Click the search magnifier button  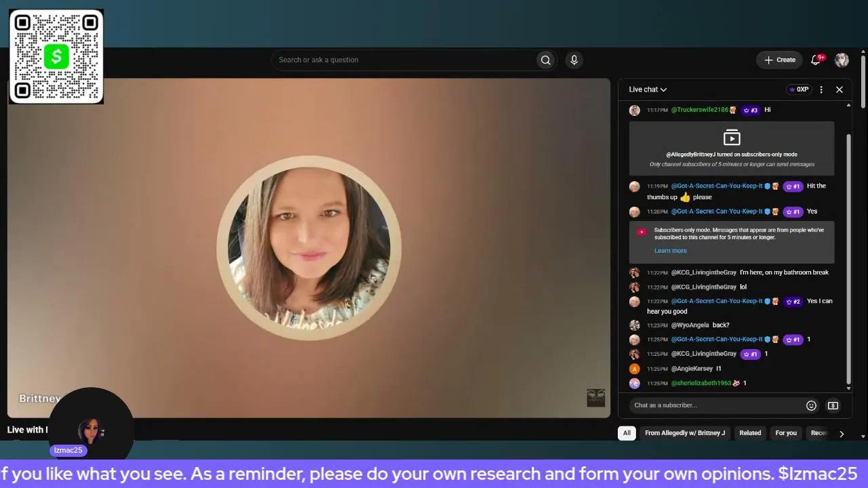[x=545, y=60]
